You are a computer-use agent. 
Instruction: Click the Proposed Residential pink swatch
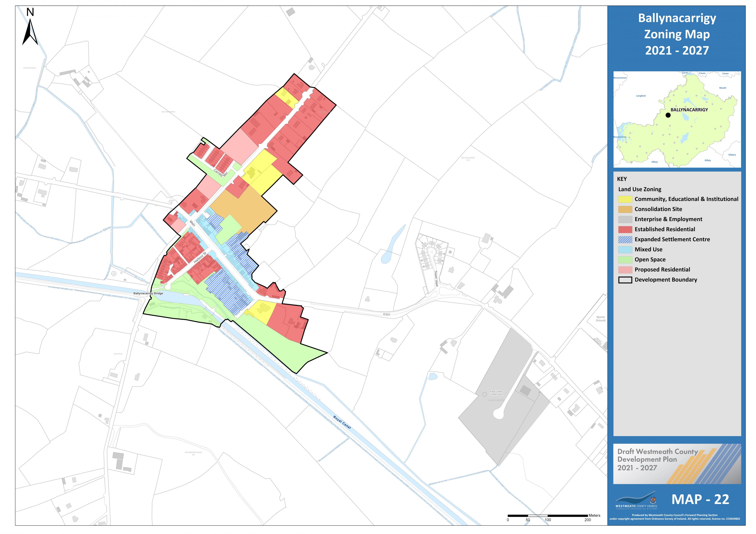point(625,270)
